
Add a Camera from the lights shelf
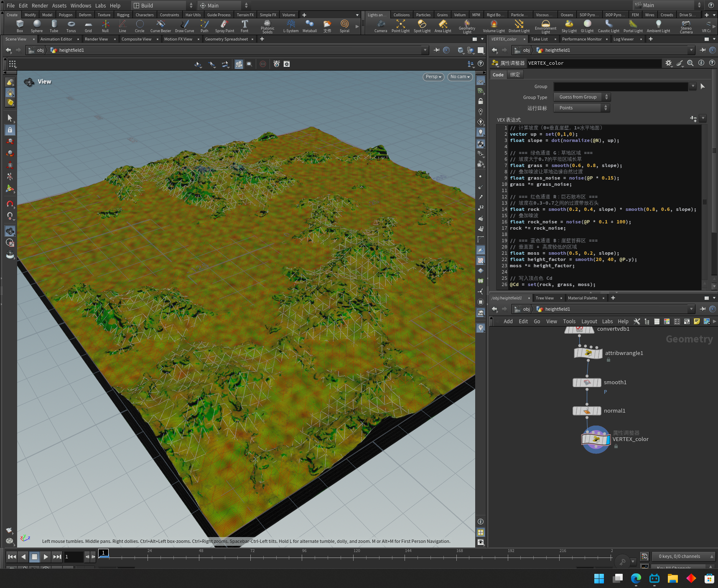[x=381, y=26]
